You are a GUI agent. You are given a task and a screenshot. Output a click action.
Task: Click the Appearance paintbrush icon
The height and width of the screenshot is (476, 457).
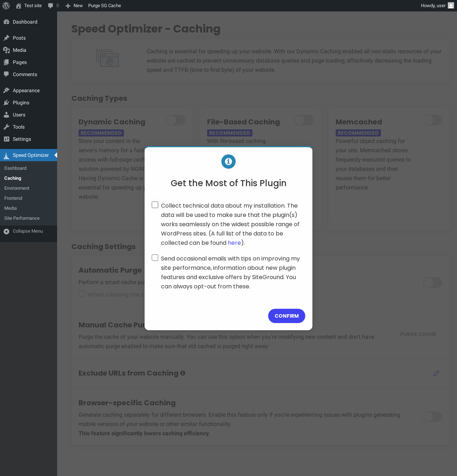pos(6,90)
